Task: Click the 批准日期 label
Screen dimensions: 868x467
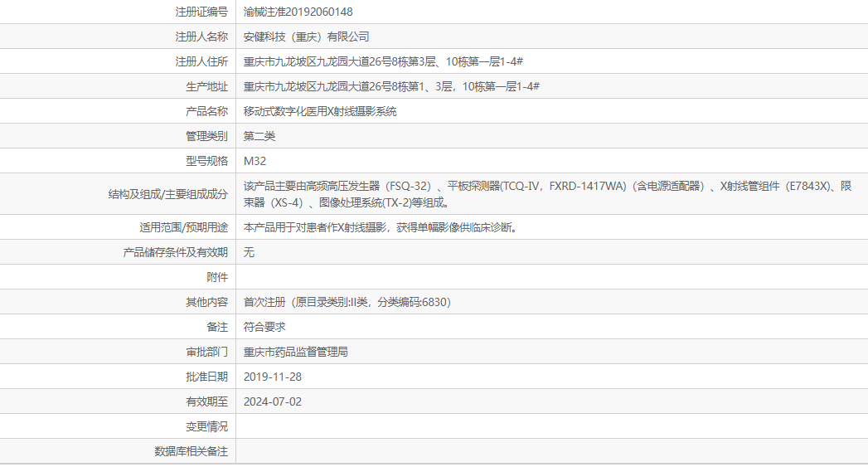Action: tap(206, 377)
